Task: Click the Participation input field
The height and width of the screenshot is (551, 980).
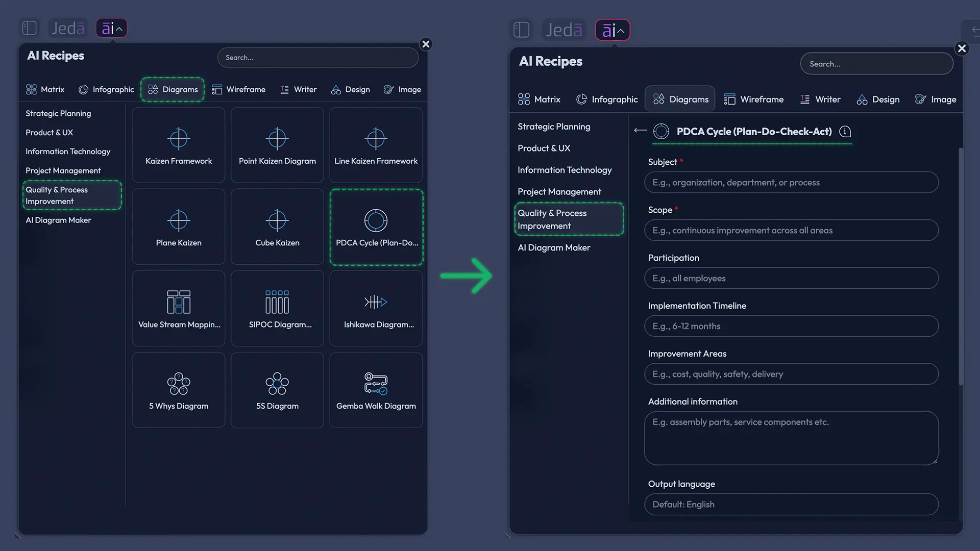Action: point(791,279)
